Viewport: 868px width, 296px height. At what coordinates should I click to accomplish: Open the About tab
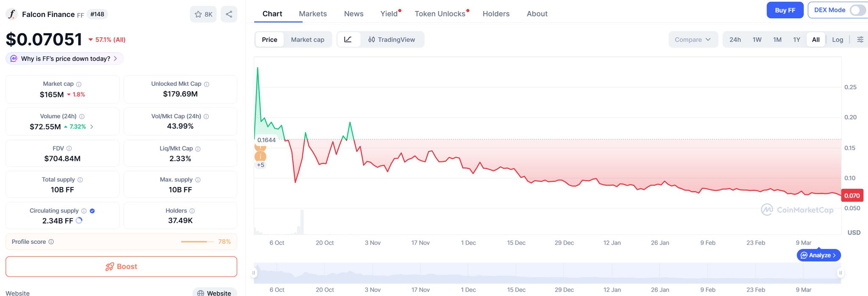click(537, 14)
